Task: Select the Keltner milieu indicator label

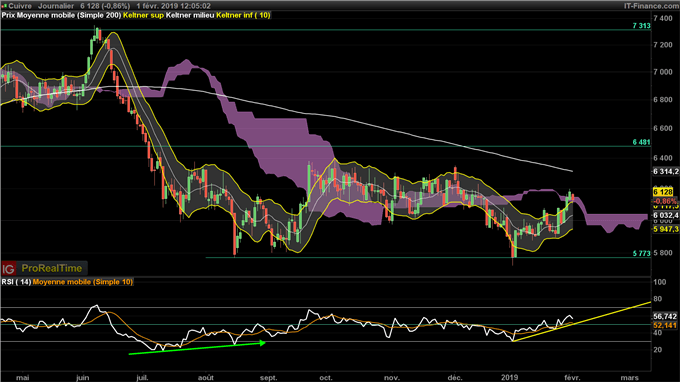Action: (190, 15)
